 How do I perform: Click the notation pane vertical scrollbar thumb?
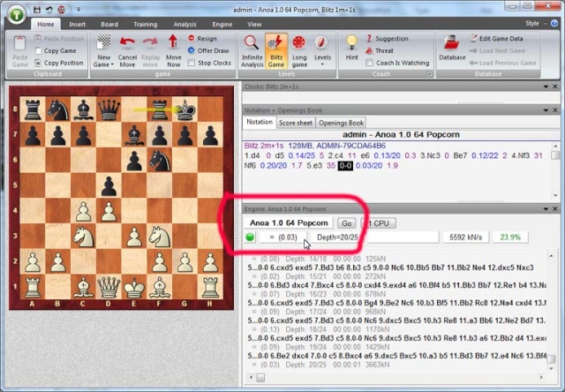555,155
